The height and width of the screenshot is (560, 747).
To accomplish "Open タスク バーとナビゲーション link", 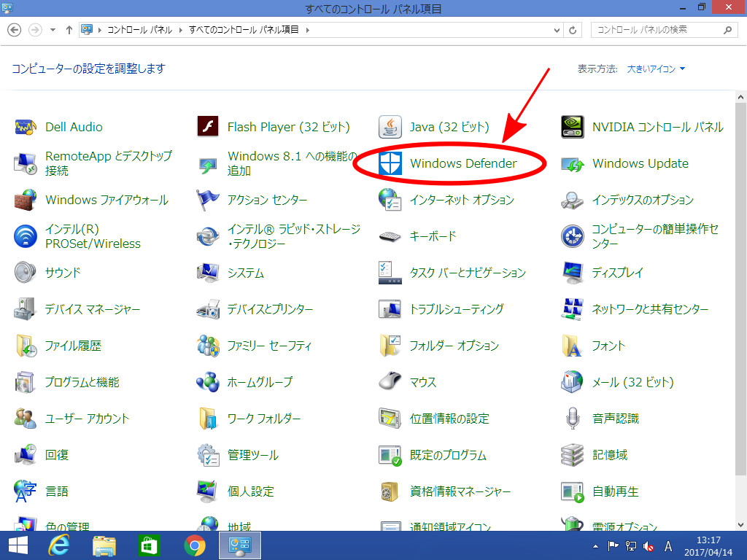I will (468, 273).
